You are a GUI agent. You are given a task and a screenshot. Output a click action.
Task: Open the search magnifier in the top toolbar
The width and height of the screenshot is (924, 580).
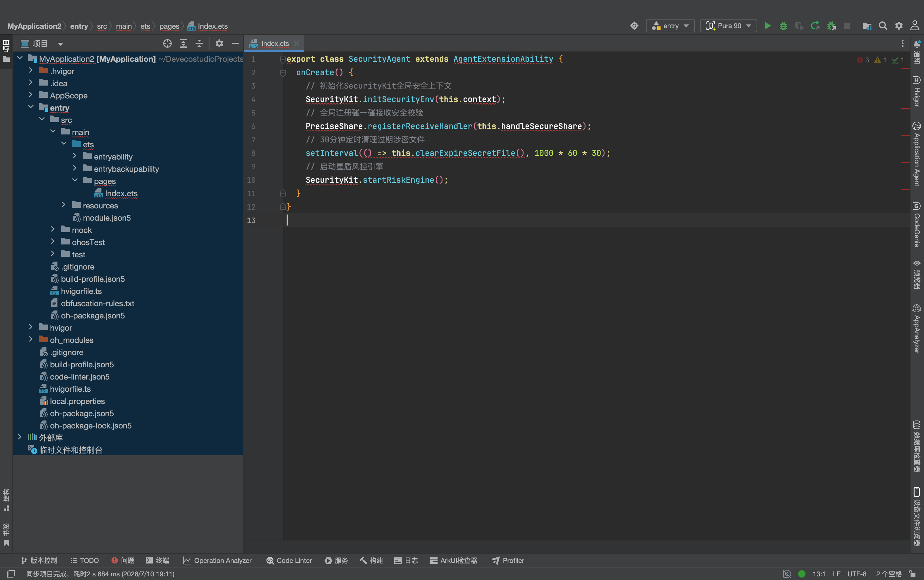coord(882,26)
